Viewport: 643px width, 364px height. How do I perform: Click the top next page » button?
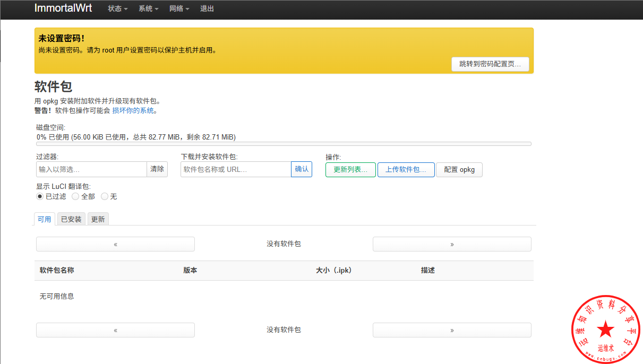[452, 244]
